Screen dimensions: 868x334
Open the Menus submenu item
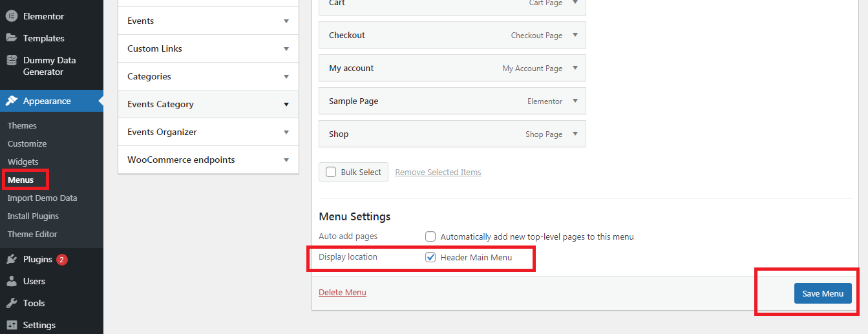pos(21,180)
